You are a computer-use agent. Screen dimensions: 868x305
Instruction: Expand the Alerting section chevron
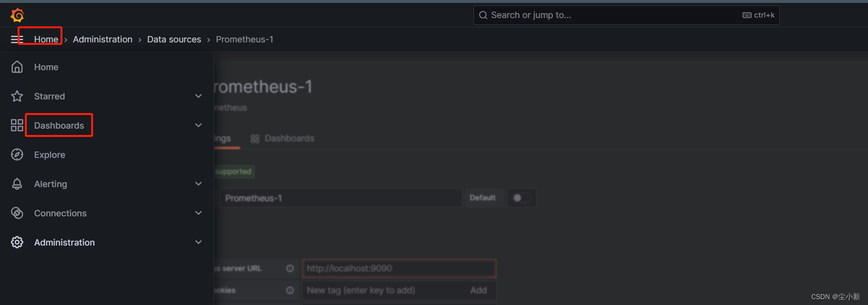pos(198,184)
